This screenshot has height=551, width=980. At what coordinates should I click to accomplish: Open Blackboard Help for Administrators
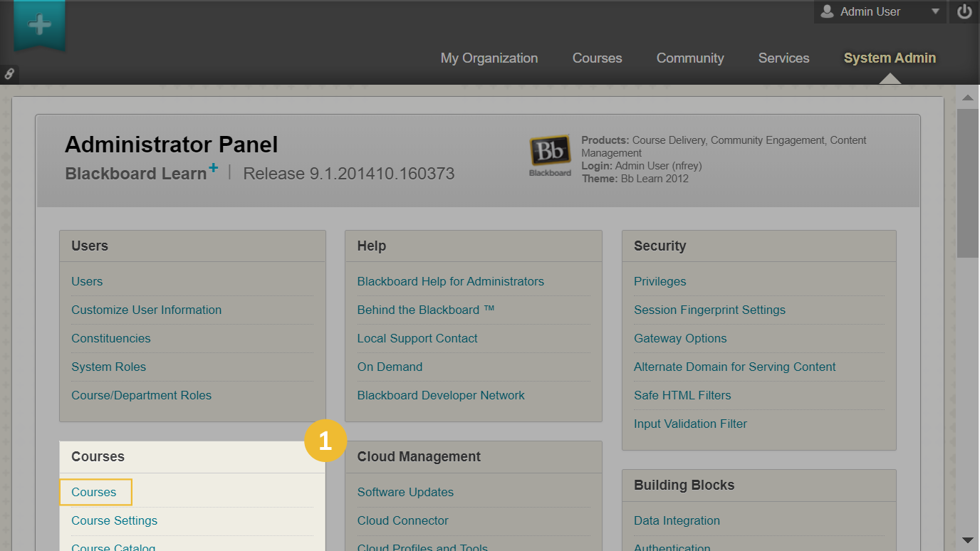click(x=451, y=282)
